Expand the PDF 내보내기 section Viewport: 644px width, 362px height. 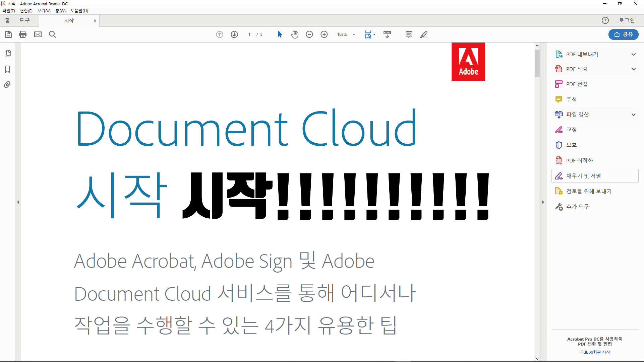[633, 54]
